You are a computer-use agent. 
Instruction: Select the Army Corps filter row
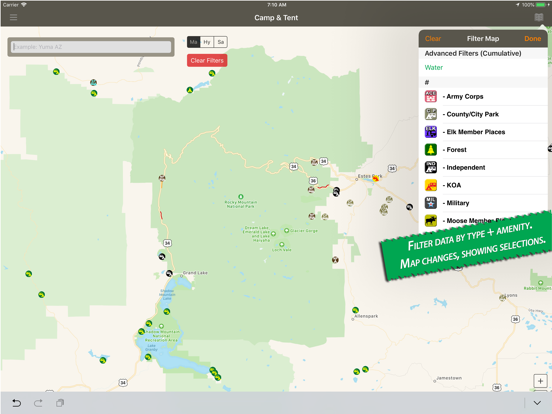point(483,96)
